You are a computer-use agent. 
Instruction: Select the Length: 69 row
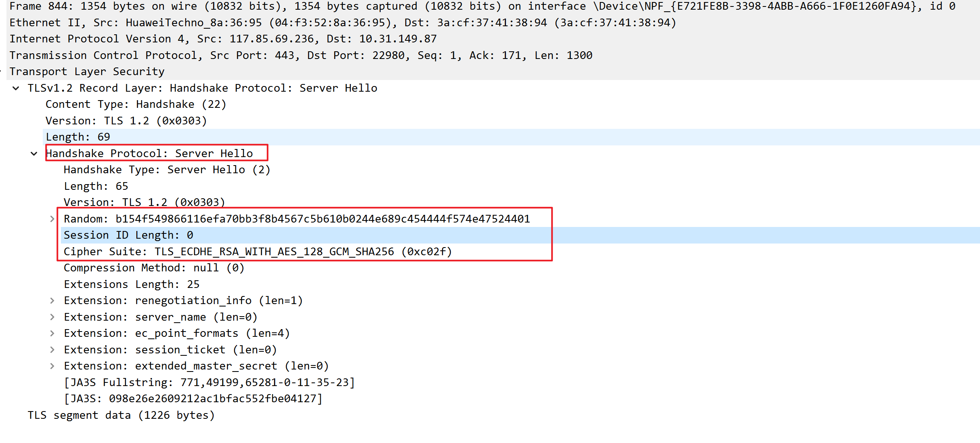pos(511,137)
